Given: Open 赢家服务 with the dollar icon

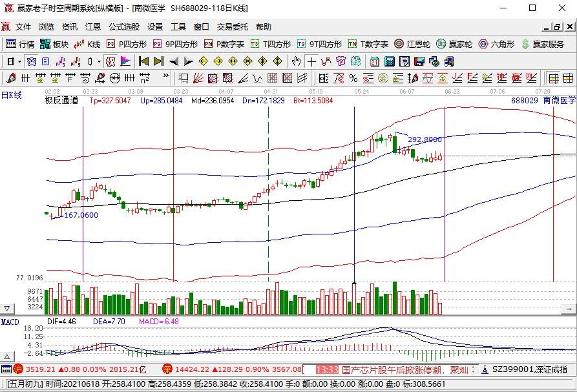Looking at the screenshot, I should [543, 44].
